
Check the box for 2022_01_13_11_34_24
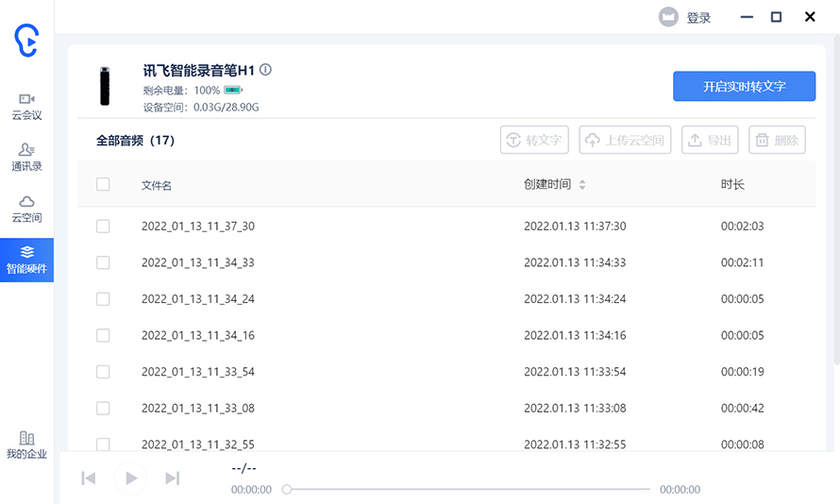103,299
